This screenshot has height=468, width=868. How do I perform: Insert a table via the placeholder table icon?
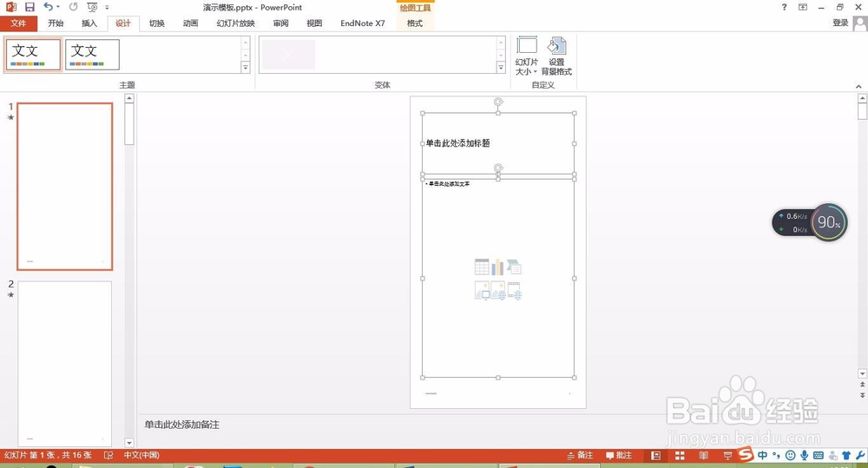pyautogui.click(x=482, y=267)
